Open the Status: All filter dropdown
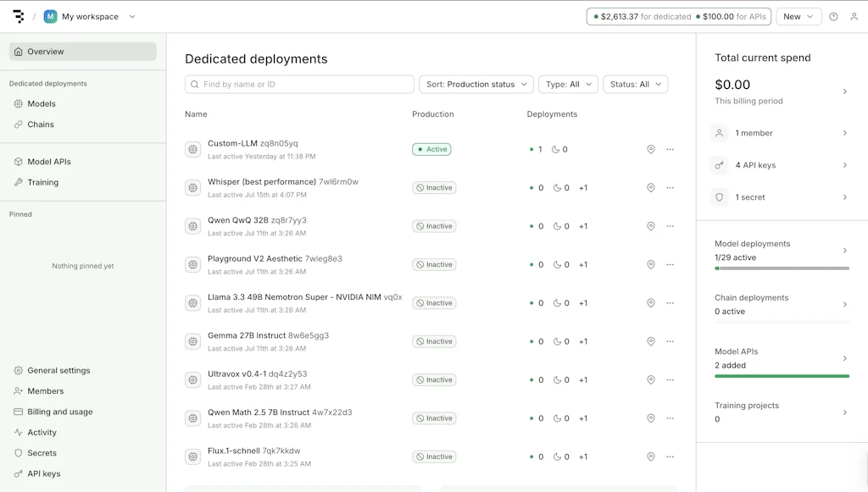 point(635,84)
